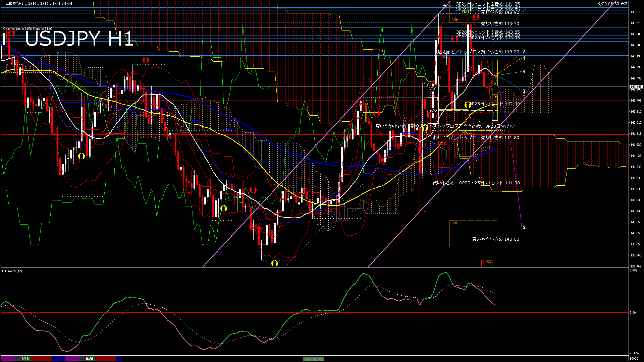
Task: Select the YDO level label
Action: tap(433, 110)
